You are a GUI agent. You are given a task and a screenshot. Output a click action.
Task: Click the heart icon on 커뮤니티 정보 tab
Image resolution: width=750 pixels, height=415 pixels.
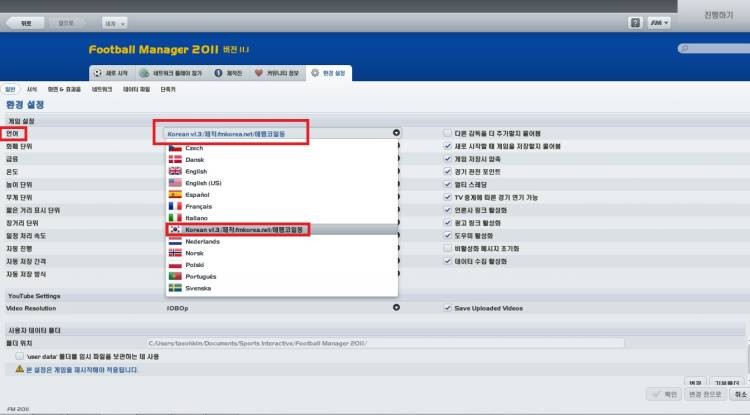coord(258,73)
